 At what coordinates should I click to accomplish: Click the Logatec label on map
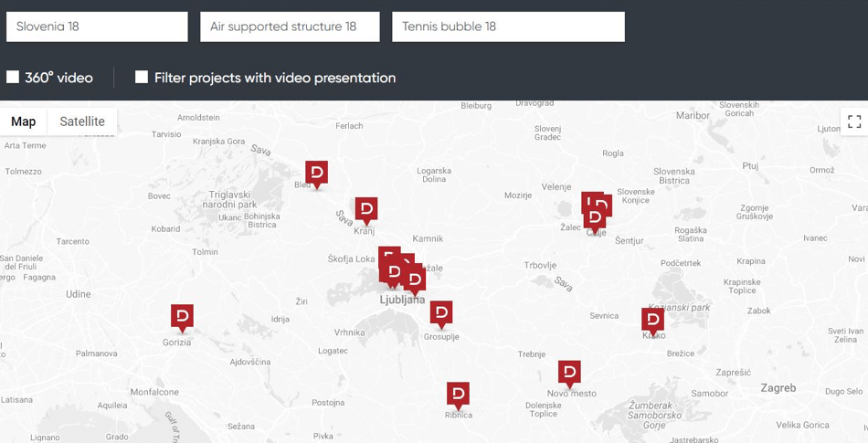tap(333, 351)
